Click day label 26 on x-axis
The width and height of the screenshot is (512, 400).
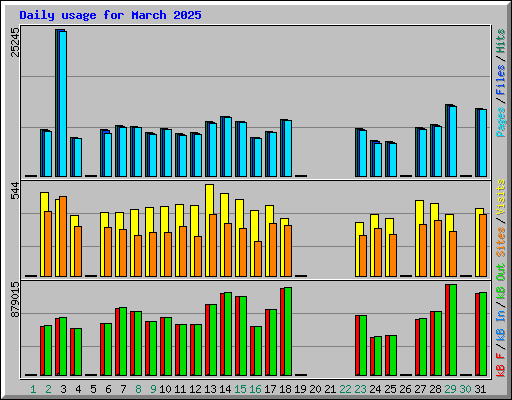click(405, 389)
